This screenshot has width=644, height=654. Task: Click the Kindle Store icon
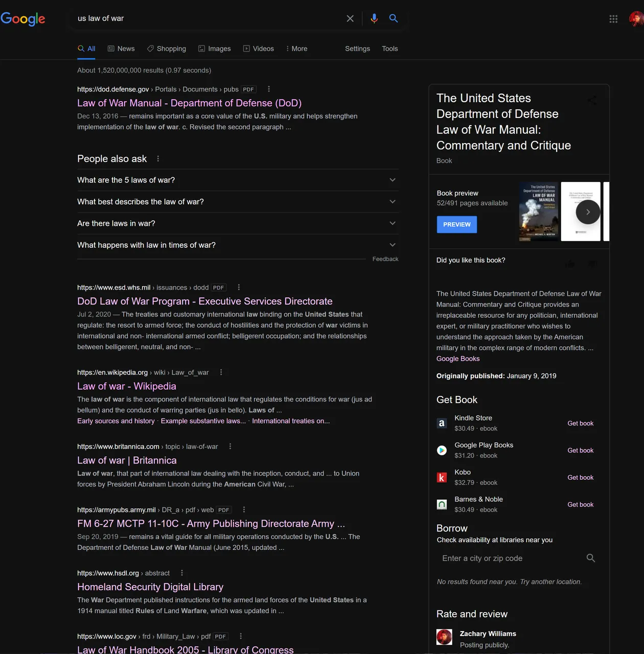(442, 423)
